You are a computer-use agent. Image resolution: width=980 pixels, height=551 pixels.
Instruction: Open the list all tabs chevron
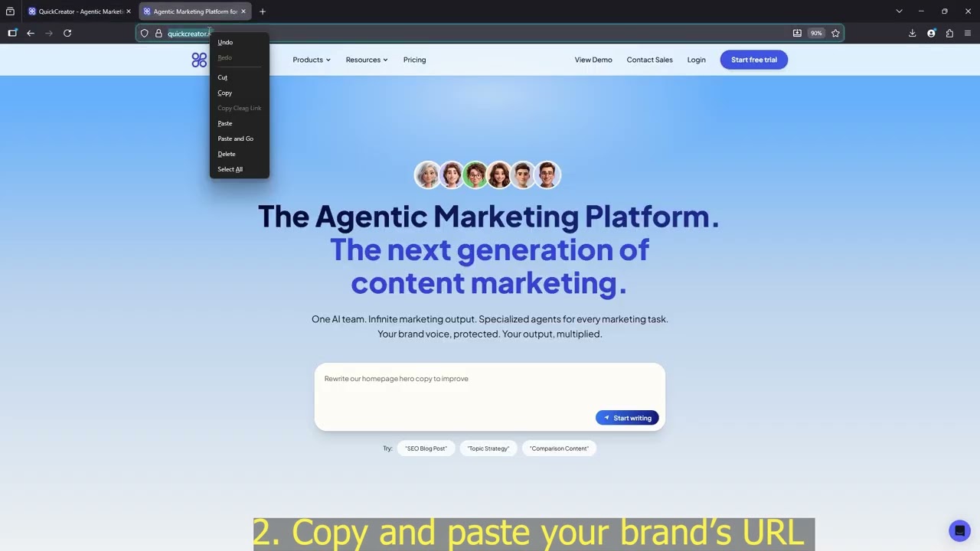[x=899, y=11]
